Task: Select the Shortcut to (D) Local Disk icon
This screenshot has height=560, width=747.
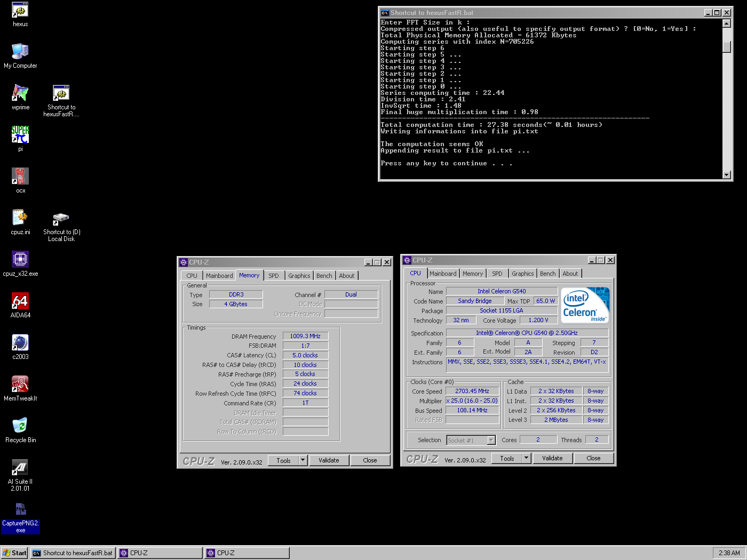Action: click(x=61, y=227)
